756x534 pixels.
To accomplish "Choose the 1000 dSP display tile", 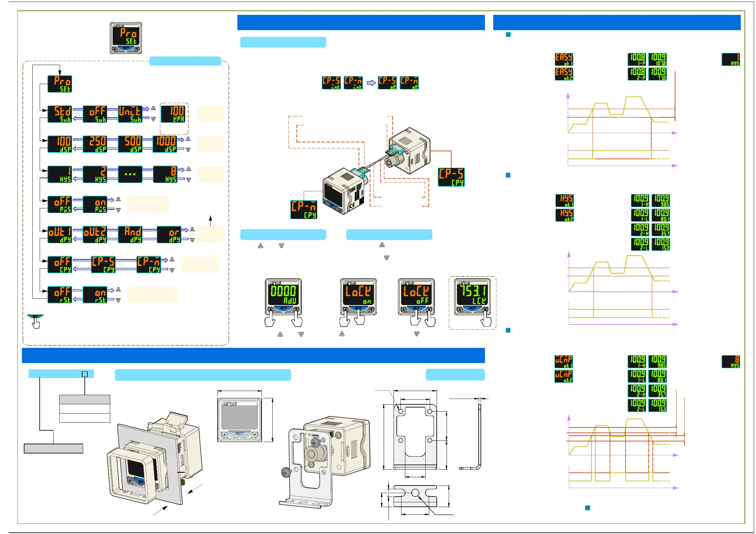I will [x=165, y=144].
